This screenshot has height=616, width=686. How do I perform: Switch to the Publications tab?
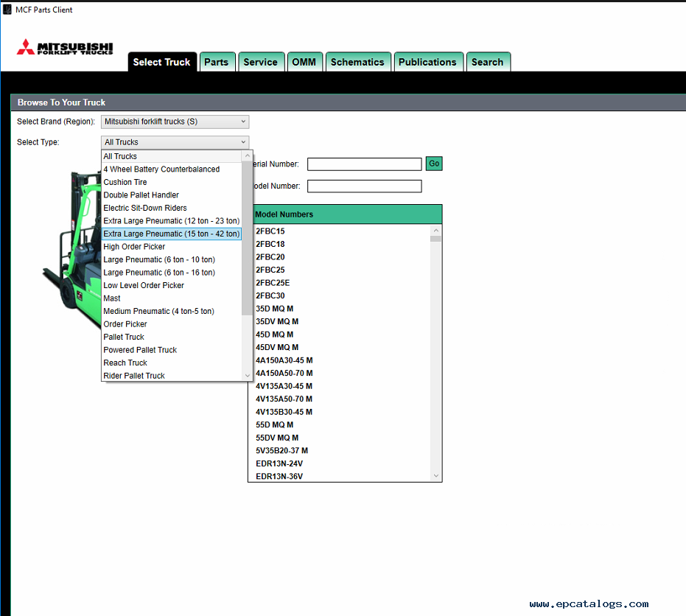[427, 62]
